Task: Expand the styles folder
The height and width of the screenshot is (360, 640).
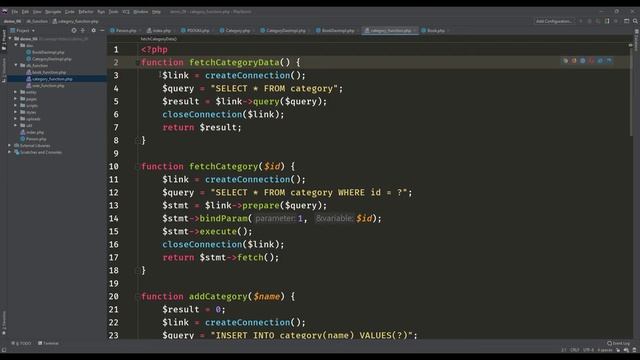Action: pyautogui.click(x=16, y=112)
